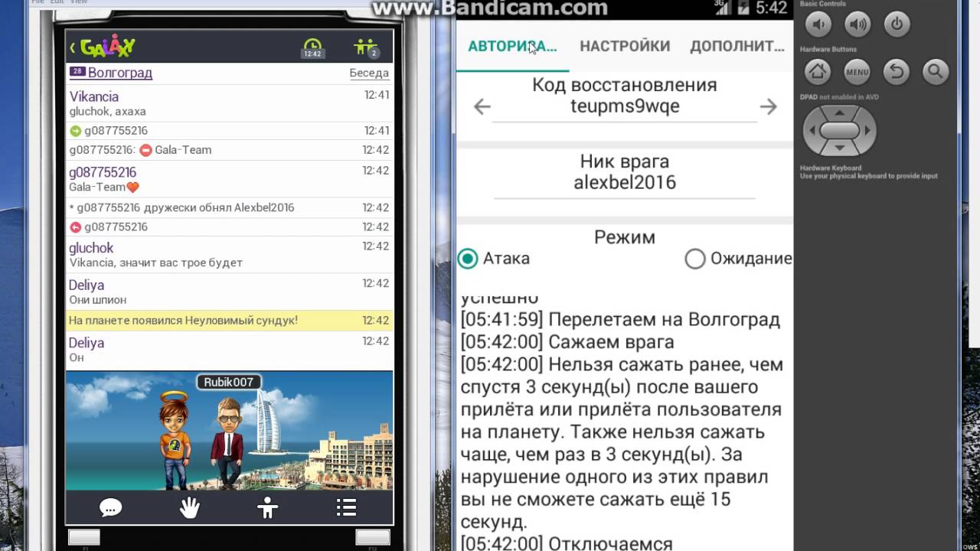Click the right arrow beside recovery code
980x551 pixels.
[768, 106]
